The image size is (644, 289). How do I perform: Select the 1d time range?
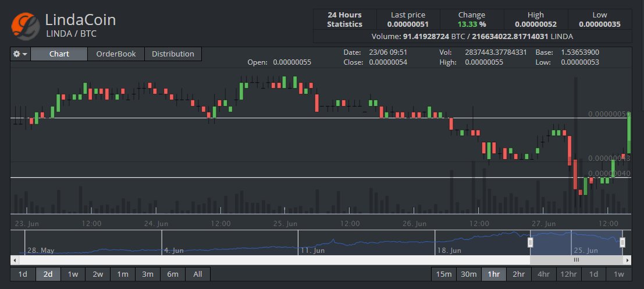coord(23,274)
